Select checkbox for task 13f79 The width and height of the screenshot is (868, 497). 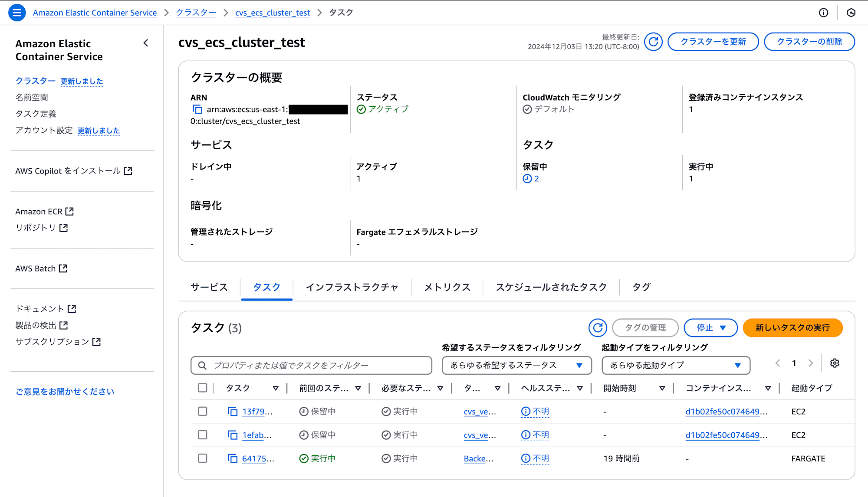pos(202,411)
